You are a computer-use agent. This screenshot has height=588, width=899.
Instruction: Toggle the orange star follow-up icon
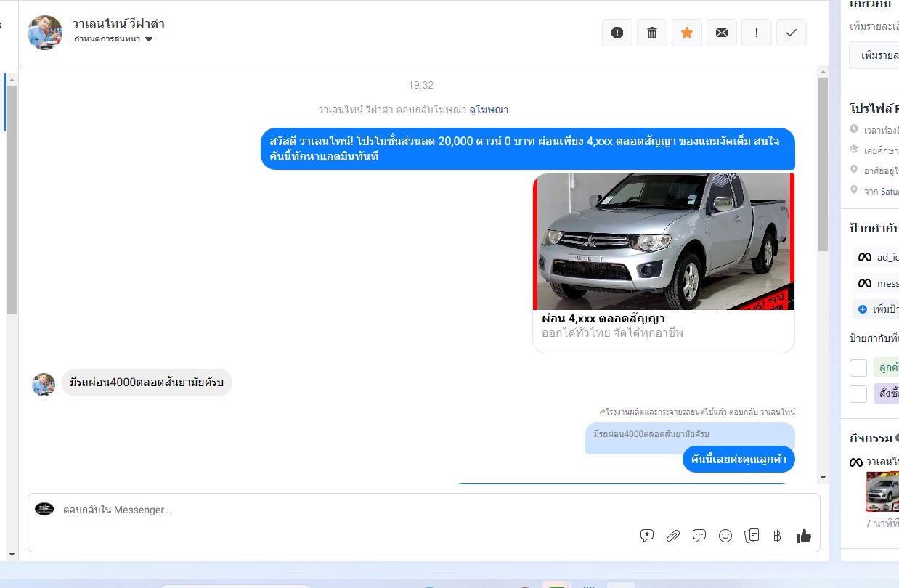(x=687, y=33)
